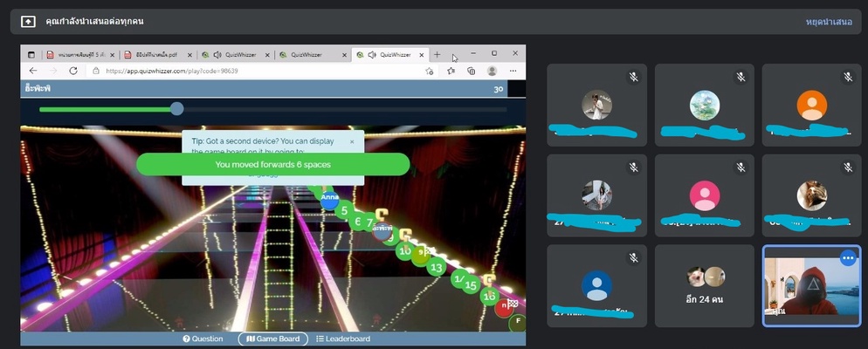Open more options on your own video tile

[x=848, y=257]
